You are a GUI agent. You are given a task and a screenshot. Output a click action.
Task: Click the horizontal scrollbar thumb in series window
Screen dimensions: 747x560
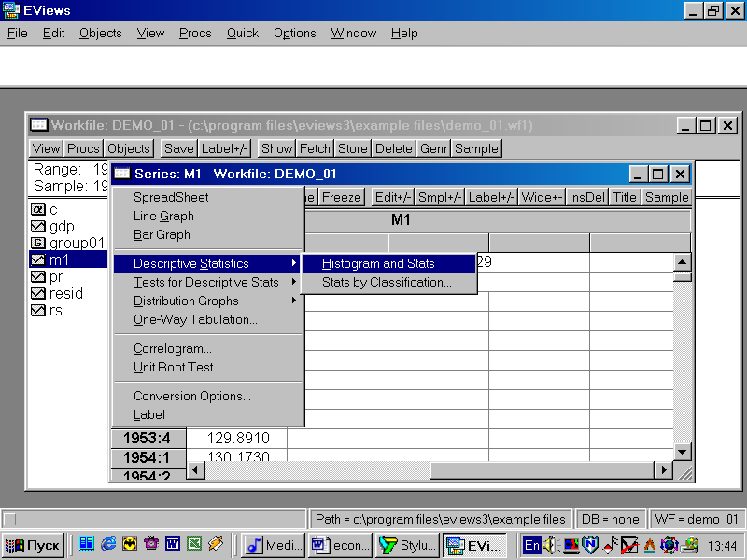click(543, 470)
